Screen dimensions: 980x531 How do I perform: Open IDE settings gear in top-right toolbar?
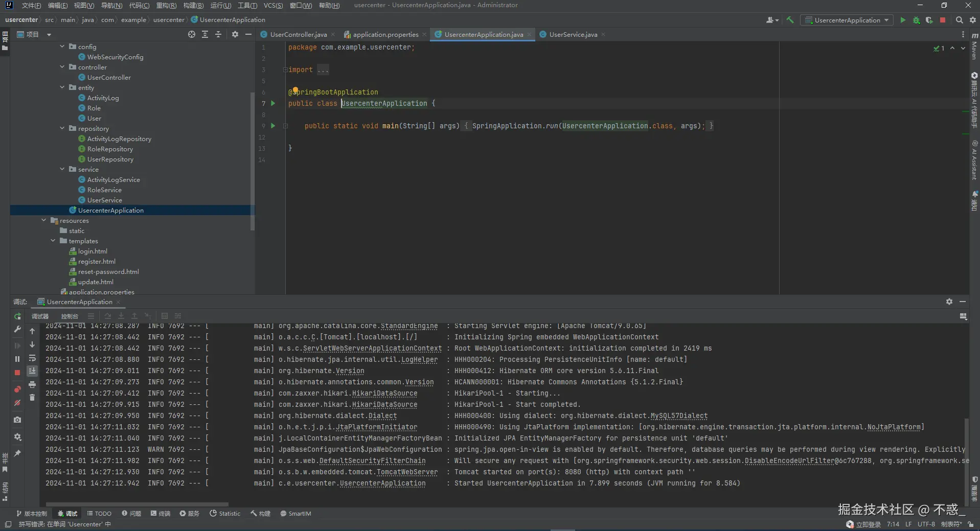(973, 20)
